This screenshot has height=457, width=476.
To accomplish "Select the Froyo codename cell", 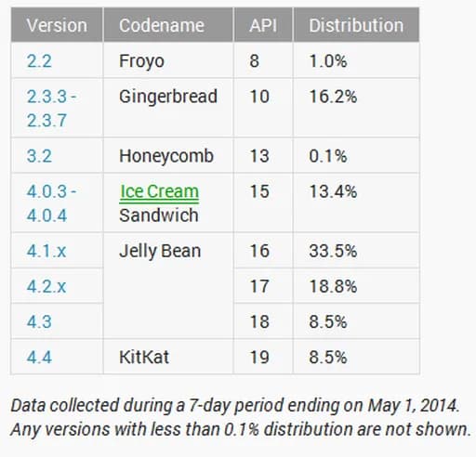I will [168, 60].
